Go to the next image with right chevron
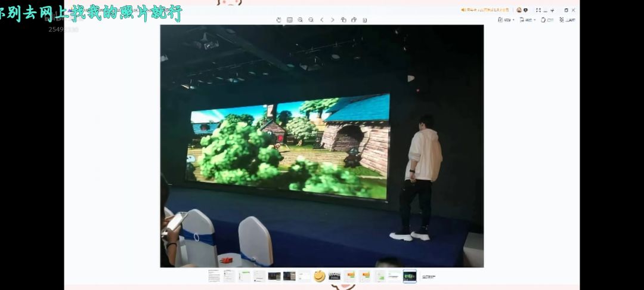 pyautogui.click(x=332, y=20)
